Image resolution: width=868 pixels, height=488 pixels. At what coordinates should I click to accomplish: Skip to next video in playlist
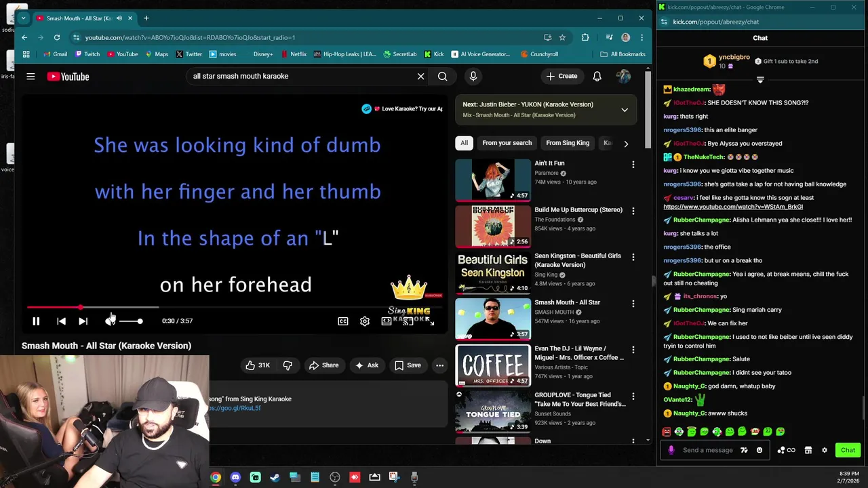83,321
